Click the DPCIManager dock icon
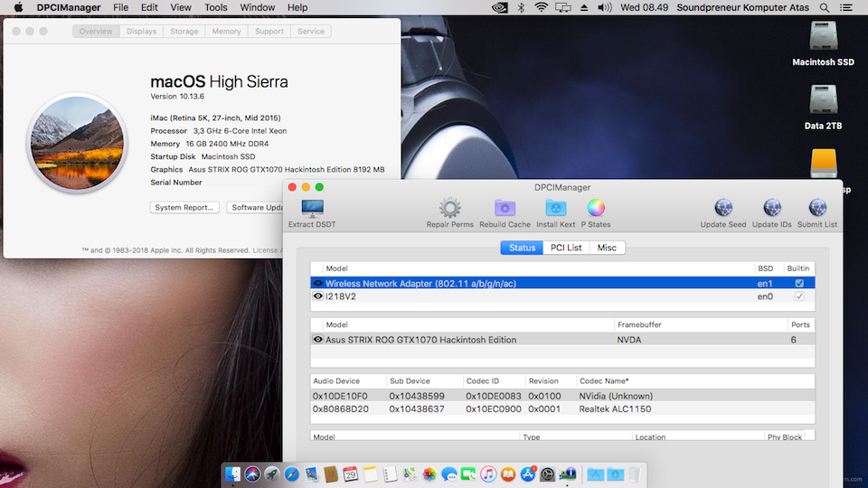The height and width of the screenshot is (488, 868). click(x=568, y=474)
